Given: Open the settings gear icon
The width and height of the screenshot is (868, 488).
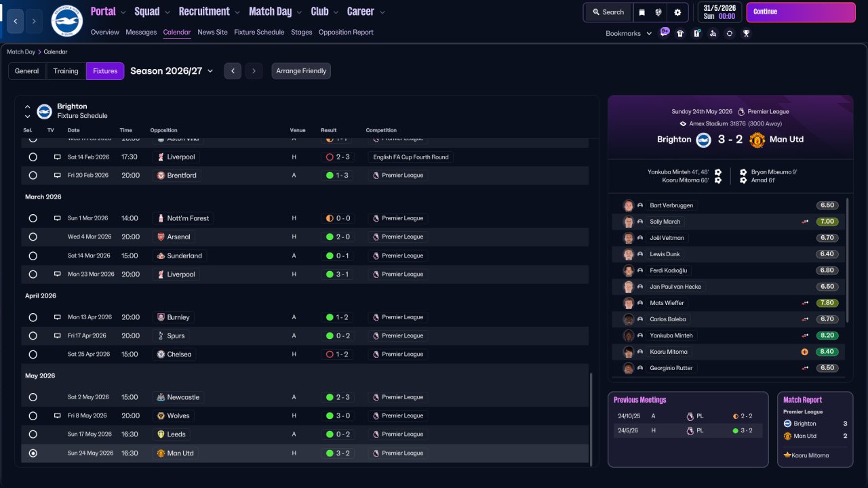Looking at the screenshot, I should (x=677, y=12).
